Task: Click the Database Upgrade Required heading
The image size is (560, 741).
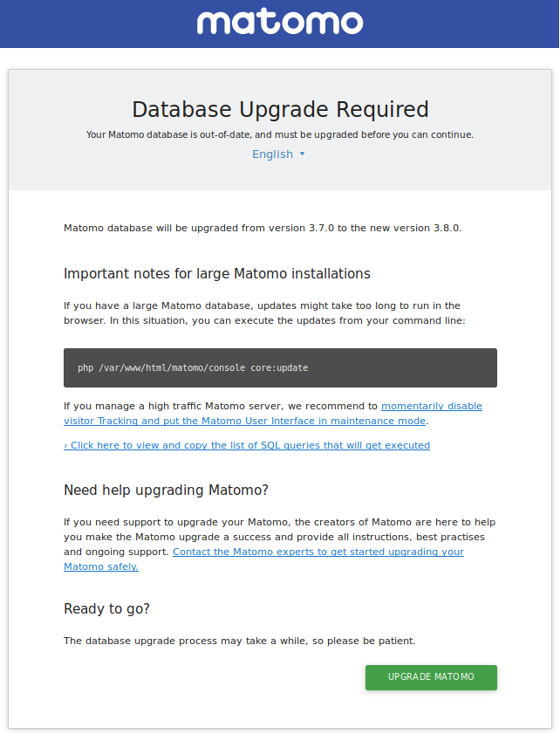Action: [x=280, y=109]
